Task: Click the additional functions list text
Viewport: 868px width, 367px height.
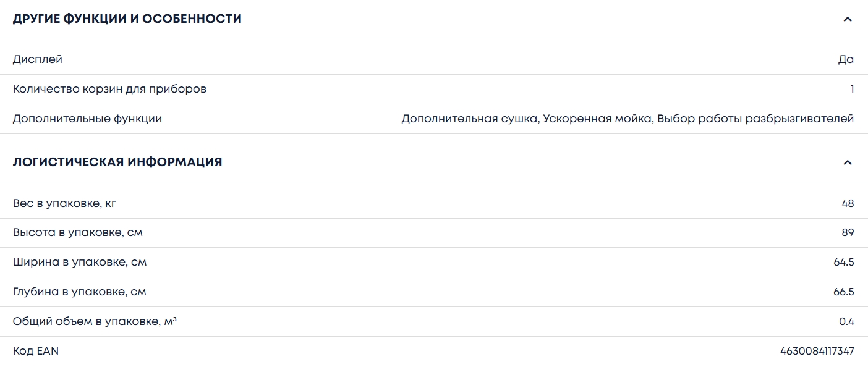Action: coord(628,119)
